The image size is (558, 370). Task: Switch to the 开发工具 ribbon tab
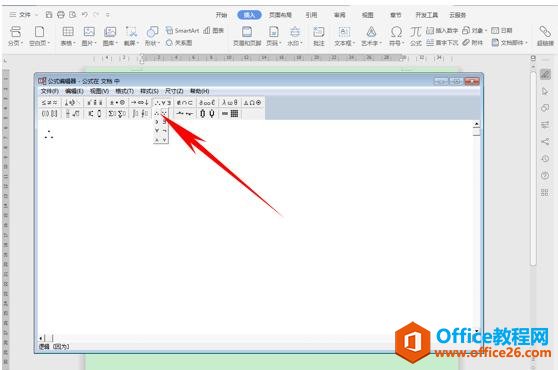[x=426, y=15]
